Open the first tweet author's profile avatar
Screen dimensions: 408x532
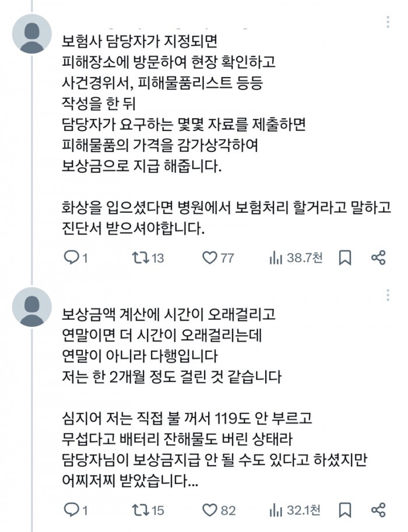coord(32,34)
